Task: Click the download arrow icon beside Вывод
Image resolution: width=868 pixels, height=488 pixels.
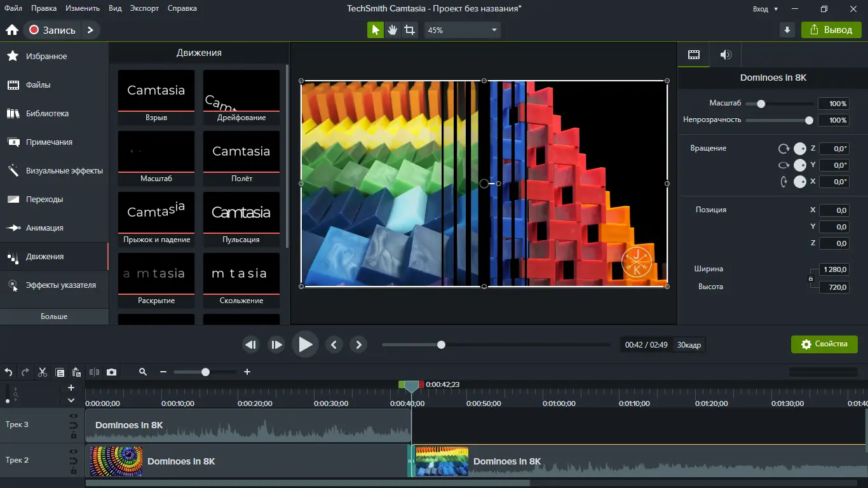Action: click(x=787, y=30)
